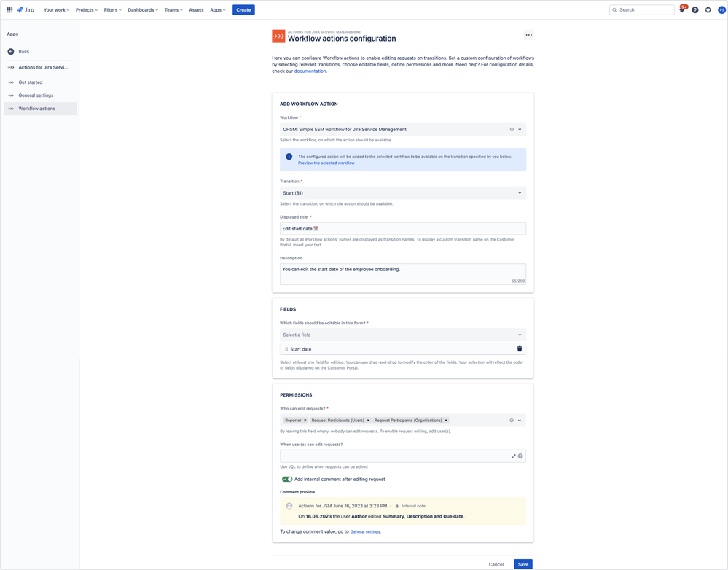This screenshot has height=570, width=728.
Task: Click the Workflow actions configuration heading
Action: [342, 39]
